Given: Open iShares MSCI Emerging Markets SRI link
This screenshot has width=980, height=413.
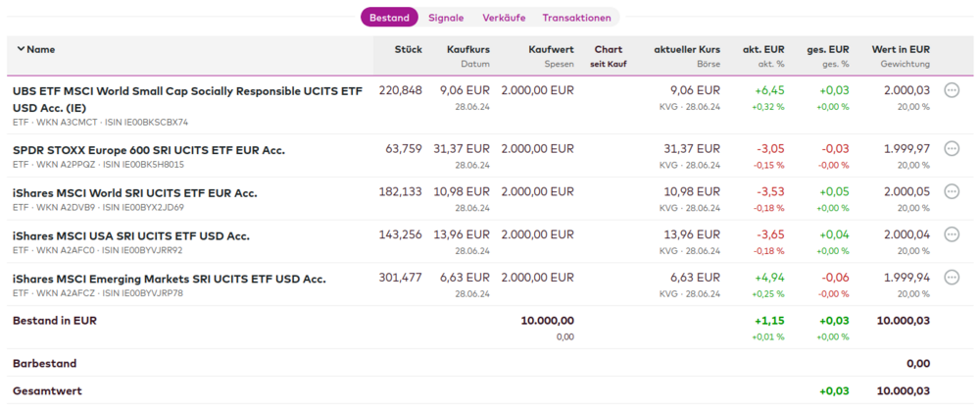Looking at the screenshot, I should pyautogui.click(x=169, y=280).
